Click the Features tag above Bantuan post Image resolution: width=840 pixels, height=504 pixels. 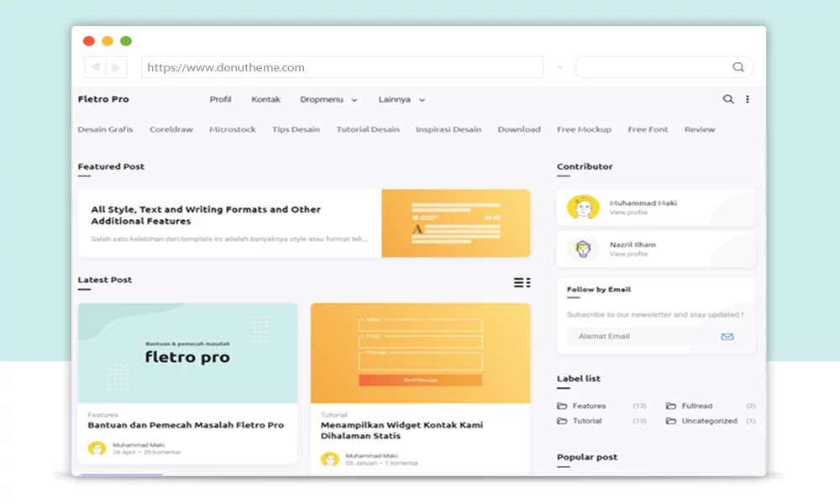click(102, 415)
